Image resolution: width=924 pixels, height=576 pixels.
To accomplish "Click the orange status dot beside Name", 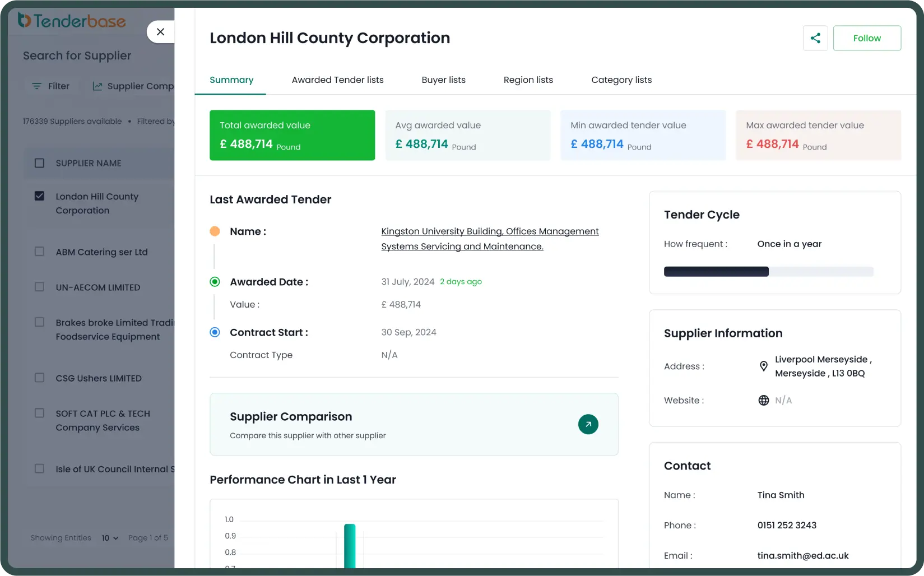I will click(215, 231).
